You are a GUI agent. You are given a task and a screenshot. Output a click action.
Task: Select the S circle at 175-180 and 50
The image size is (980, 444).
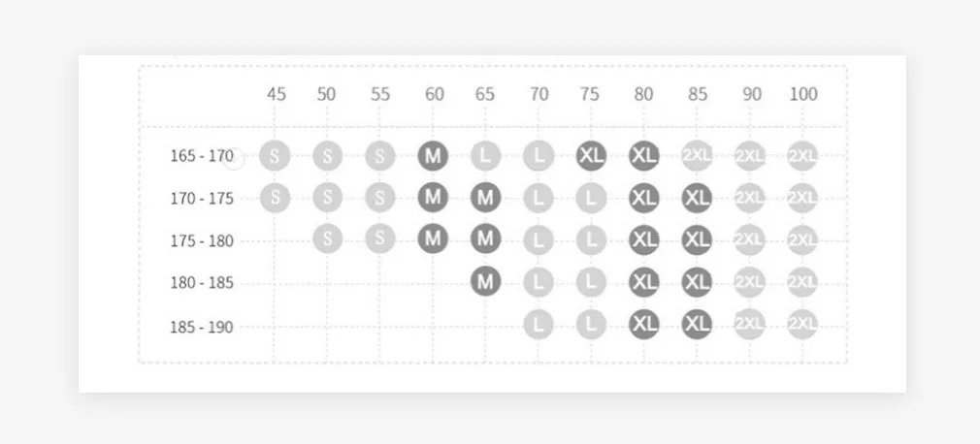[x=328, y=238]
